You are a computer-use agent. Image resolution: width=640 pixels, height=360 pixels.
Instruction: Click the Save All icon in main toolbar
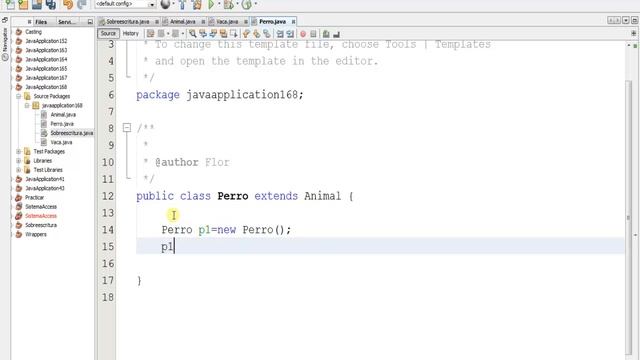[x=51, y=4]
